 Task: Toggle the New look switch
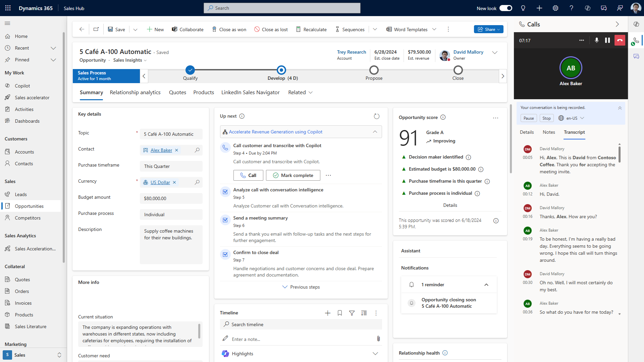(x=505, y=8)
